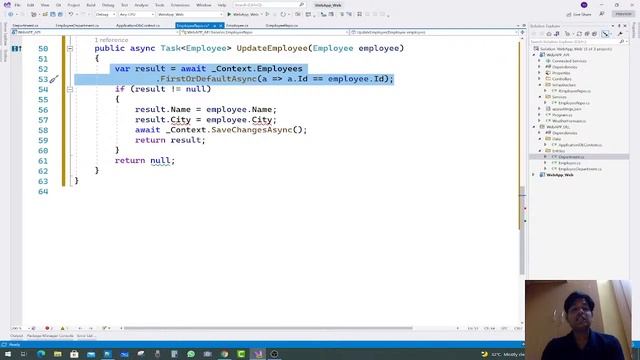Image resolution: width=640 pixels, height=360 pixels.
Task: Collapse the UpdateEmployee method fold at line 50
Action: pos(70,49)
